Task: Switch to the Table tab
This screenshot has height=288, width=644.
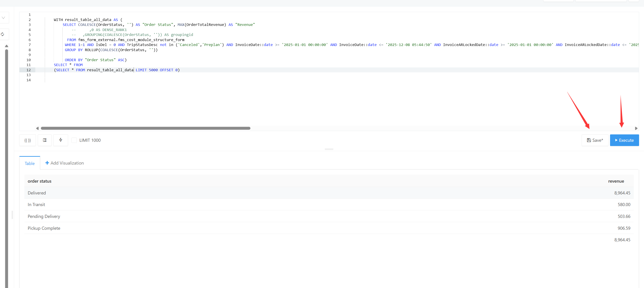Action: click(30, 163)
